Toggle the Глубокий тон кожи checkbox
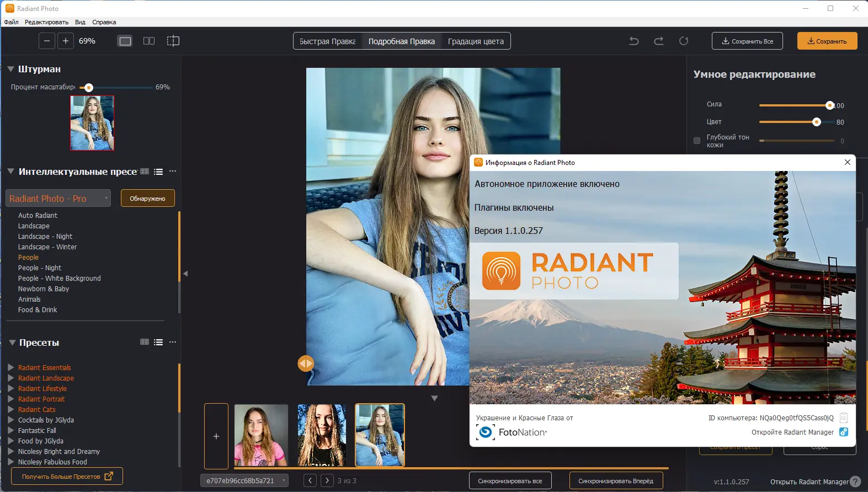868x492 pixels. pyautogui.click(x=697, y=141)
